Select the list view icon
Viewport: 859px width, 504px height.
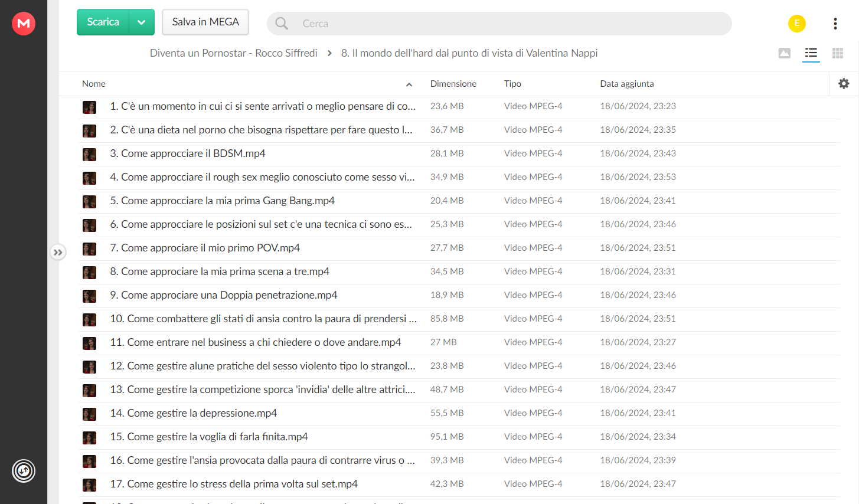[811, 53]
